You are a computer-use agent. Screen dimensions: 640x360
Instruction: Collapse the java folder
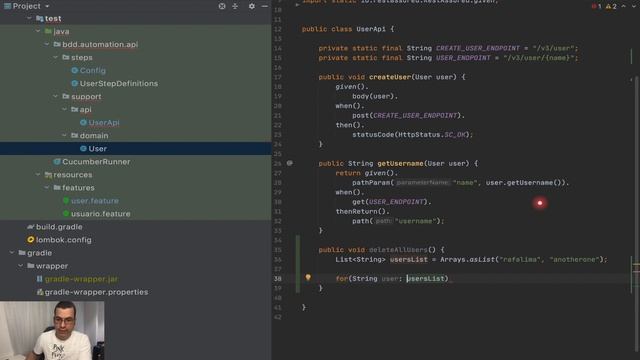pos(38,31)
